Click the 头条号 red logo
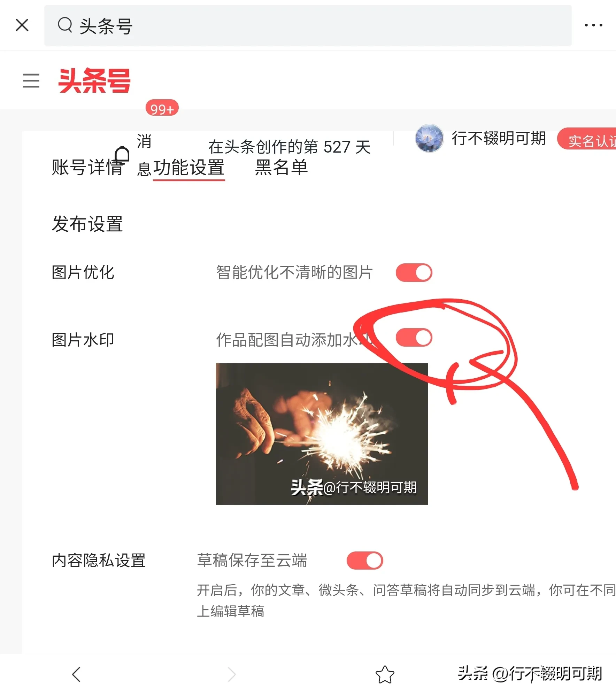Screen dimensions: 616x695 [x=94, y=80]
